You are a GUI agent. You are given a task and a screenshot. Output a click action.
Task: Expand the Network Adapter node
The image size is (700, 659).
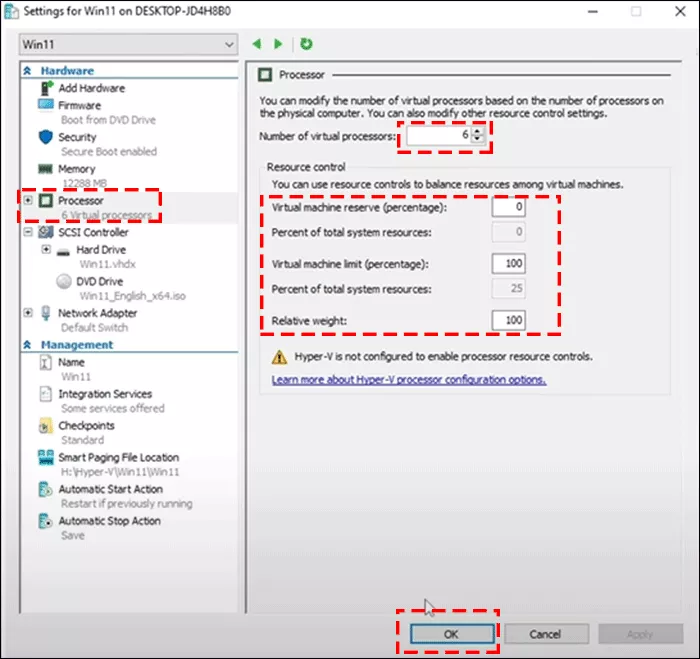(x=28, y=313)
